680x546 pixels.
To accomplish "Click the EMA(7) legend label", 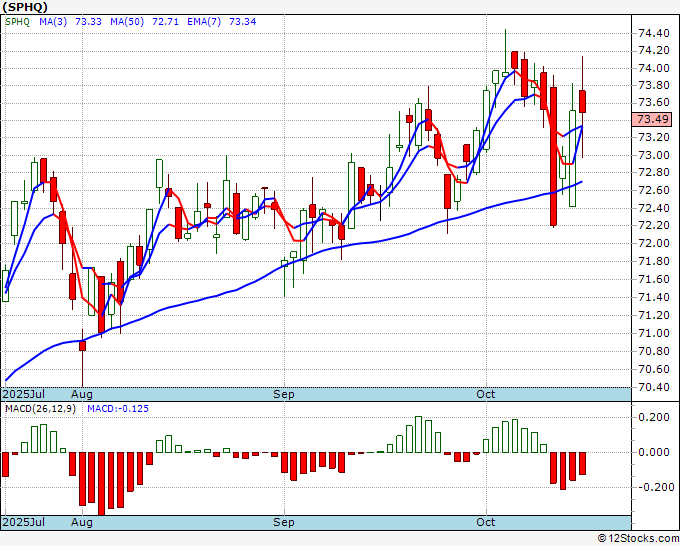I will pos(204,22).
